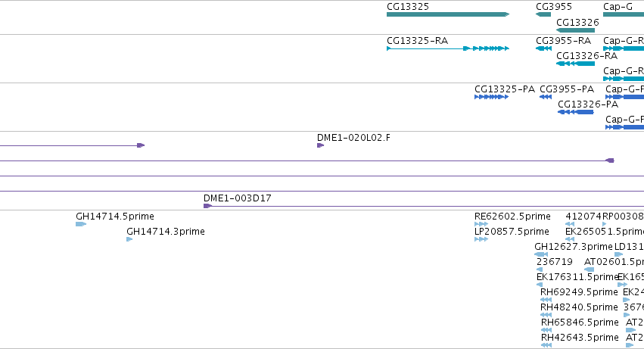The height and width of the screenshot is (349, 644).
Task: Click the GH14714.3prime label
Action: pyautogui.click(x=166, y=232)
